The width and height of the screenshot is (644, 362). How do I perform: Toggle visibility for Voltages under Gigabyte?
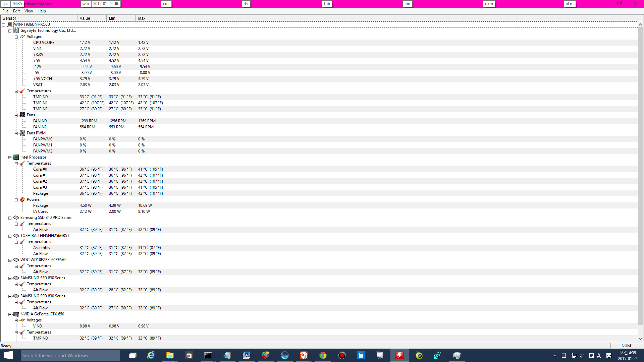coord(16,36)
